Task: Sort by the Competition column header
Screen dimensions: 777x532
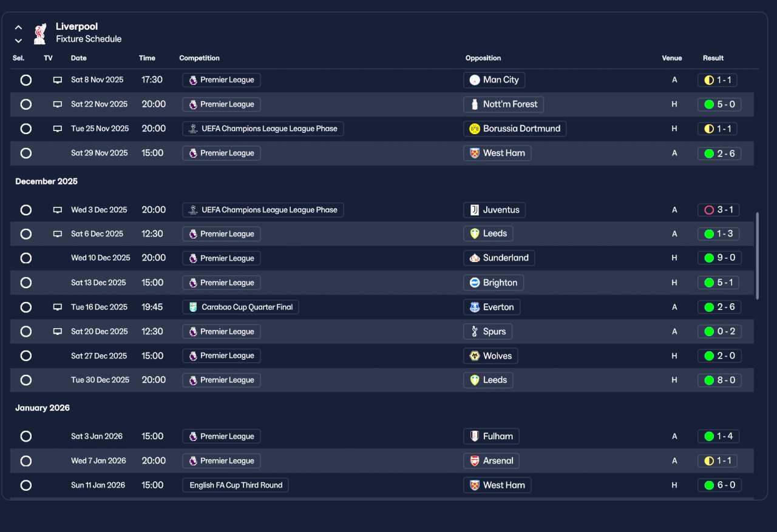Action: tap(200, 58)
